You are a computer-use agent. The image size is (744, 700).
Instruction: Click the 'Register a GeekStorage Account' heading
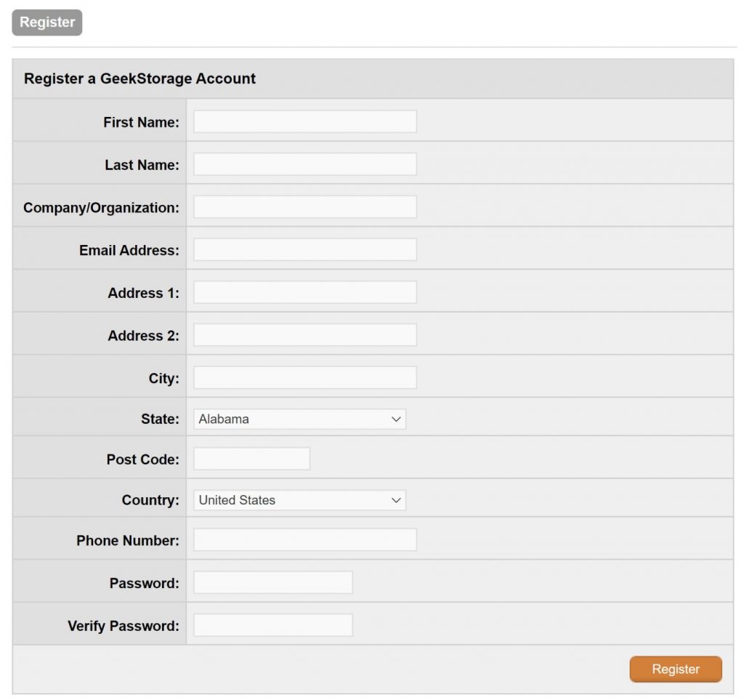pos(139,79)
